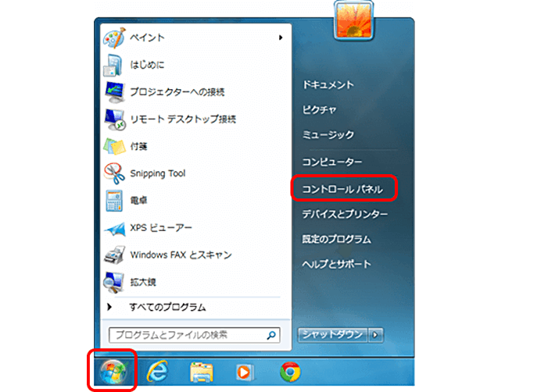Select リモート デスクトップ接続 entry
555x392 pixels.
[183, 119]
